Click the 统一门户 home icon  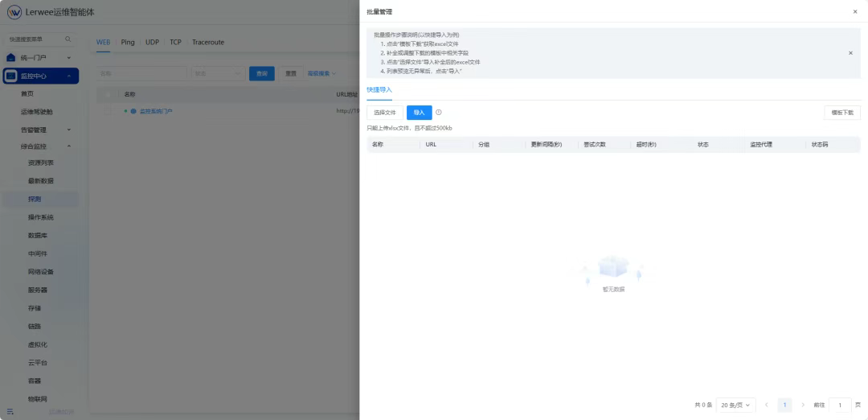pyautogui.click(x=11, y=58)
